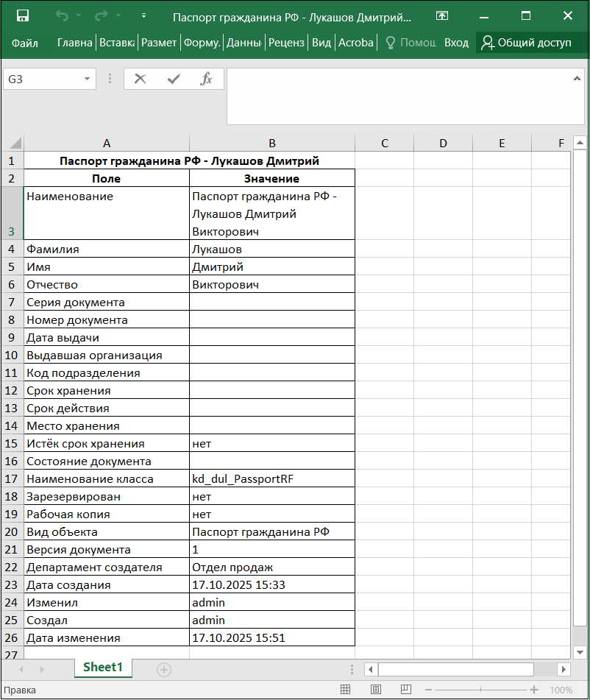Click the 17.10.2025 15:33 cell
The width and height of the screenshot is (590, 700).
click(x=272, y=585)
